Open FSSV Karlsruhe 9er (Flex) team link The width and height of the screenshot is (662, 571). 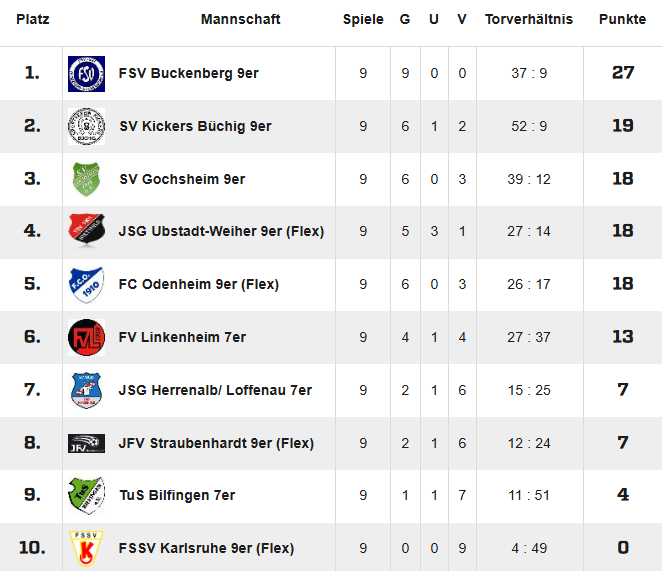(206, 548)
